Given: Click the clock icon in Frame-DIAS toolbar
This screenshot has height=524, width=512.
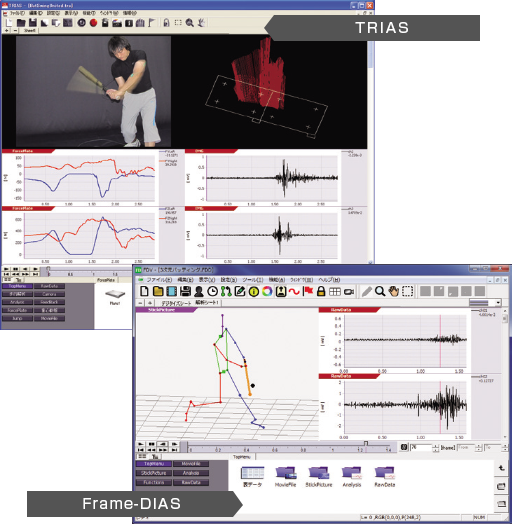Looking at the screenshot, I should pos(213,291).
